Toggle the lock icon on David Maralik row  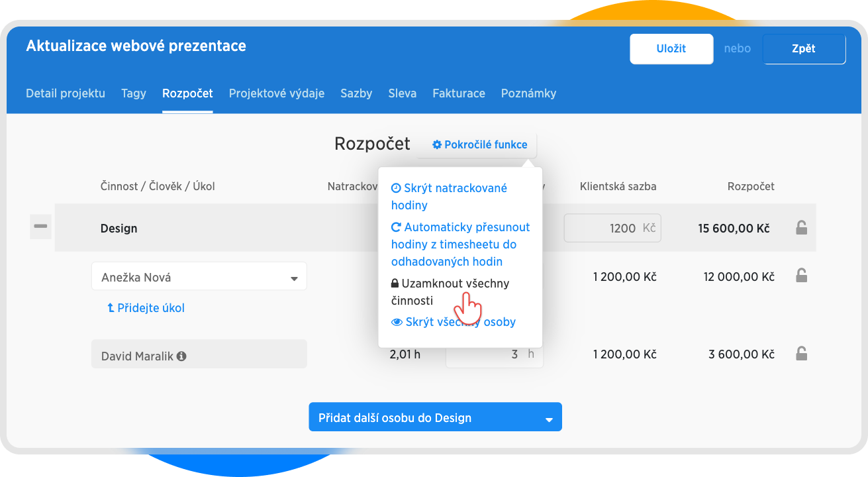(x=801, y=354)
